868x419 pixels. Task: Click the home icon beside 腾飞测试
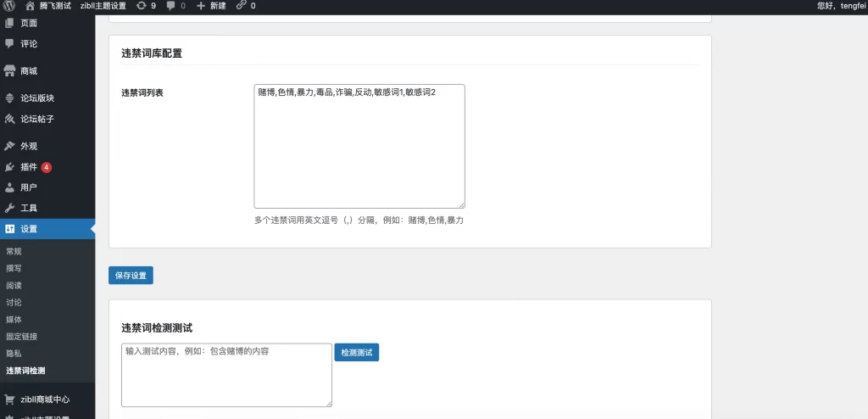tap(30, 6)
